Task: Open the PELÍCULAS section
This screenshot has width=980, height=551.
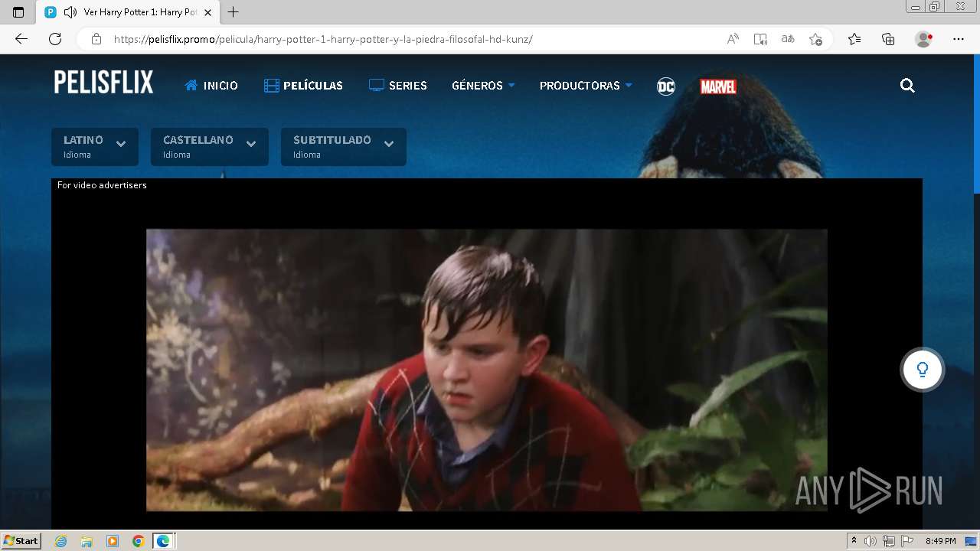Action: [x=303, y=85]
